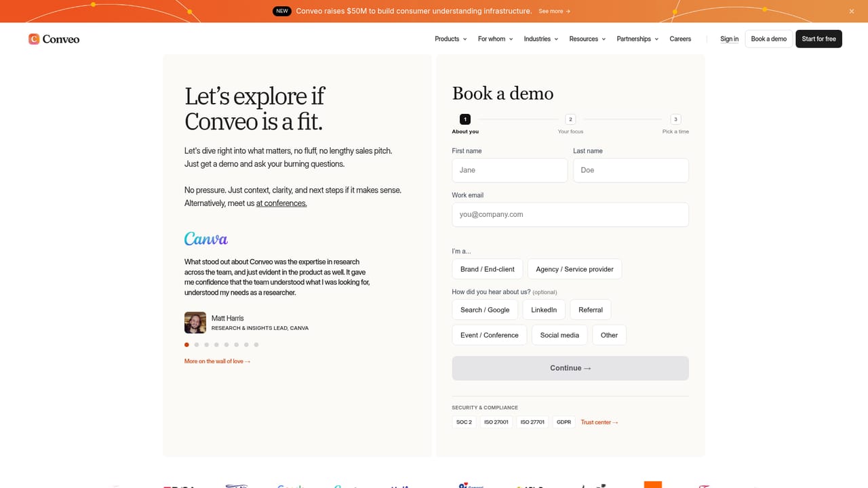Image resolution: width=868 pixels, height=488 pixels.
Task: Click the NEW badge in the banner
Action: pyautogui.click(x=282, y=11)
